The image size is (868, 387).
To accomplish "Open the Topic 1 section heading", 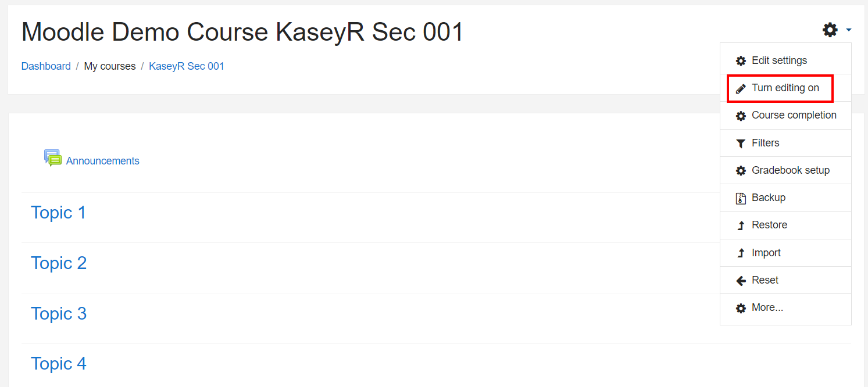I will point(58,213).
